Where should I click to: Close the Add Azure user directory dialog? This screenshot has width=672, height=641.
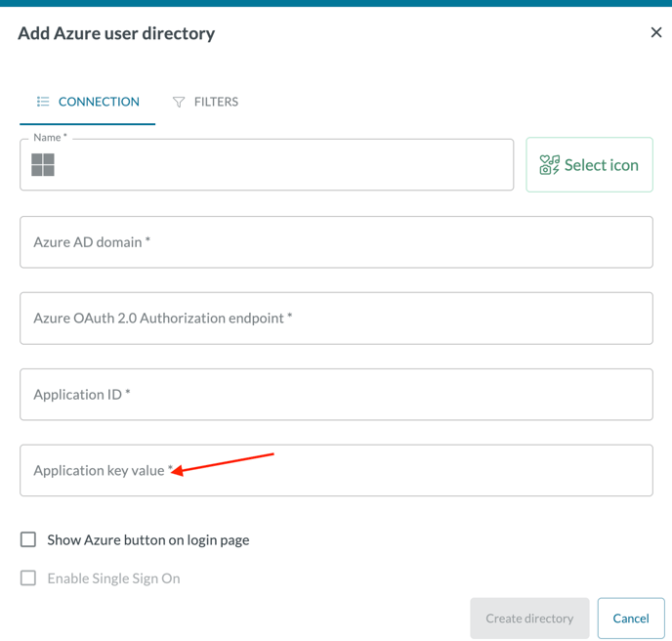[x=655, y=32]
